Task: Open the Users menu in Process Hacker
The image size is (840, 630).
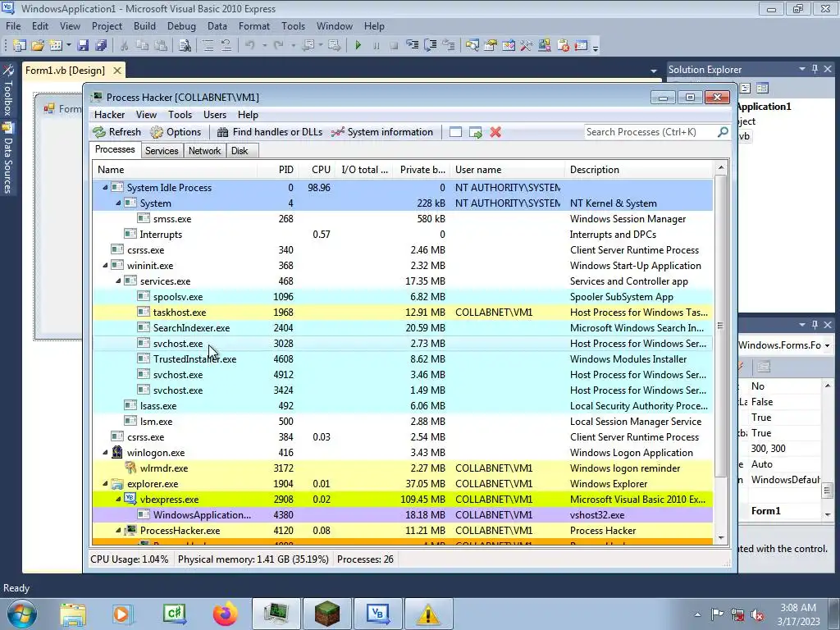Action: coord(214,115)
